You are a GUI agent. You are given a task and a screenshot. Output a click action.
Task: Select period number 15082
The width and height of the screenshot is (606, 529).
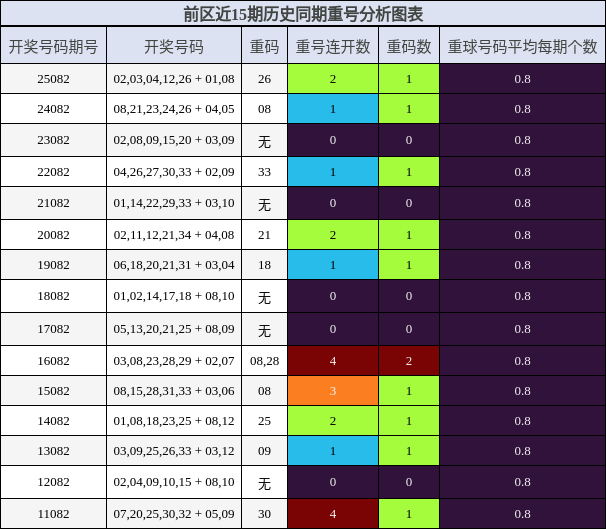tap(53, 391)
